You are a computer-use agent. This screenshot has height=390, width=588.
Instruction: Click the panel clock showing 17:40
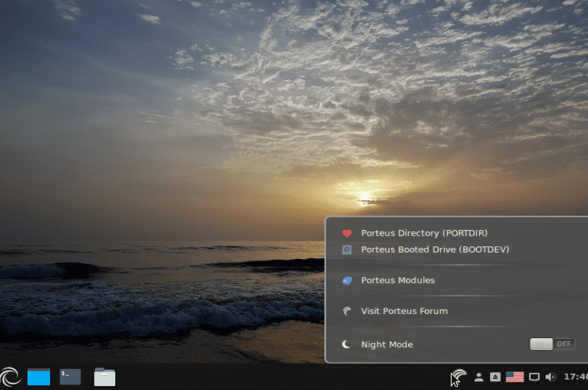575,377
